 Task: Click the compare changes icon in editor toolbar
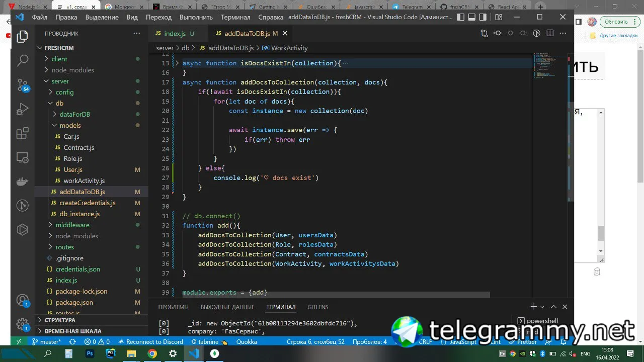484,33
